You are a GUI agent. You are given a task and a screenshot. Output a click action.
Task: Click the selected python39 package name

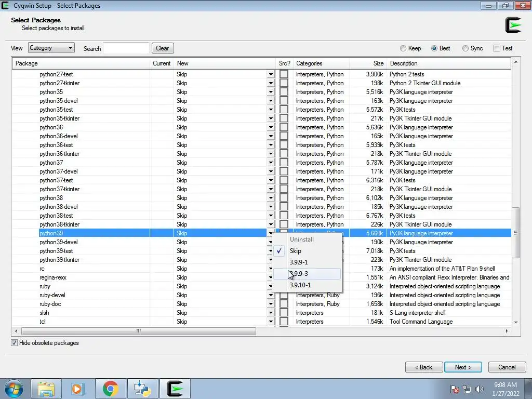point(51,233)
